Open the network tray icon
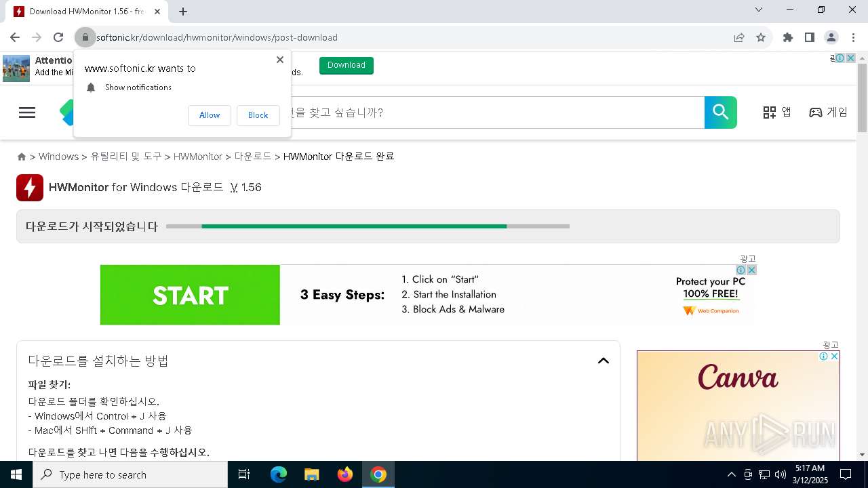 click(x=764, y=474)
